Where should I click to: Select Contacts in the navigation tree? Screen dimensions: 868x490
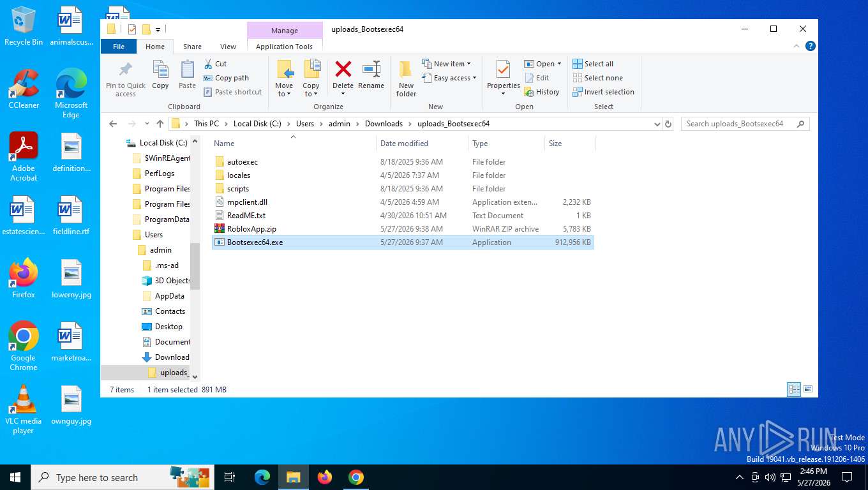click(x=170, y=311)
